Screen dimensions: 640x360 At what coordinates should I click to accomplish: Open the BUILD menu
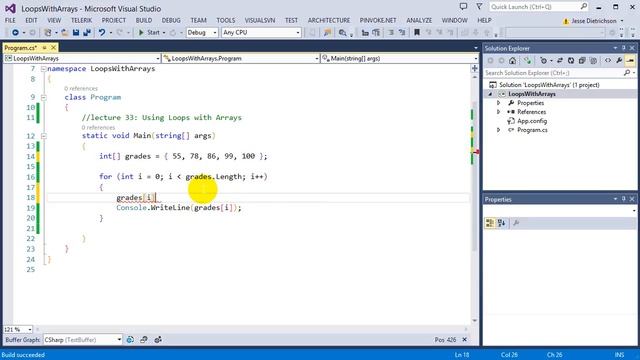144,20
